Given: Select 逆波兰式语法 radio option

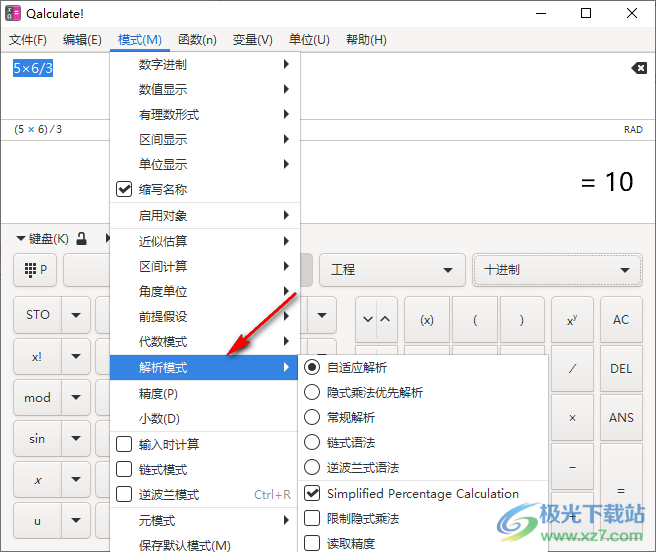Looking at the screenshot, I should [x=312, y=467].
